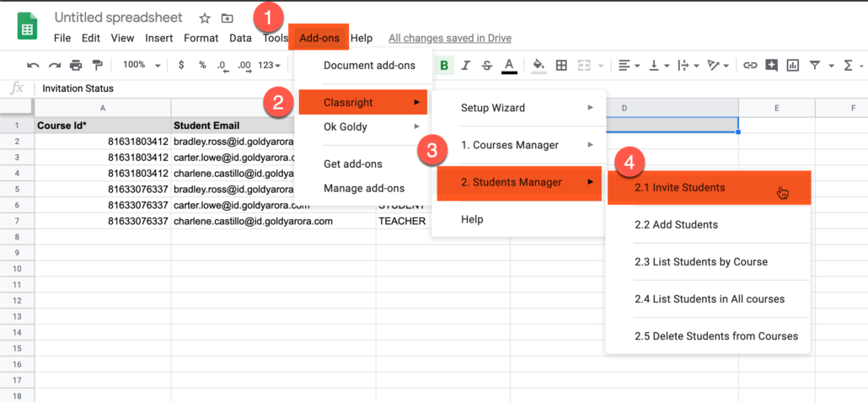The image size is (868, 402).
Task: Open the text color picker
Action: click(509, 66)
